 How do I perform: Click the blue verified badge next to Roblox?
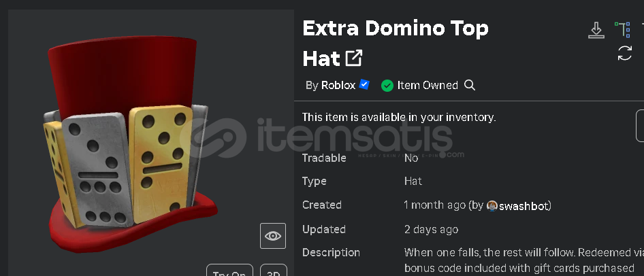(364, 84)
